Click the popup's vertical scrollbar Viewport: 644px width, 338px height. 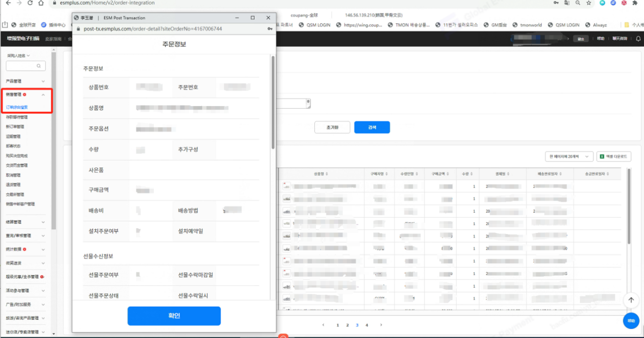pos(273,101)
